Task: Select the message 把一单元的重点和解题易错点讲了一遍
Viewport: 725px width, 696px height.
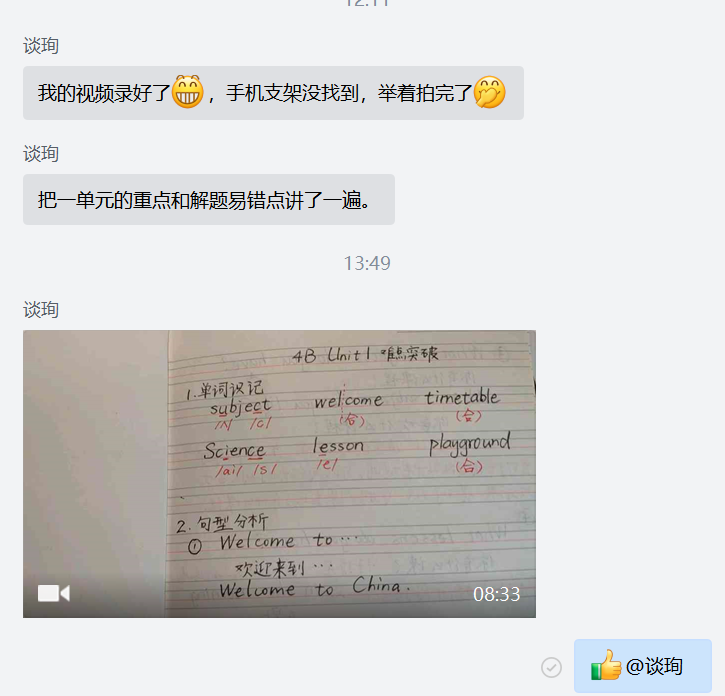Action: point(209,200)
